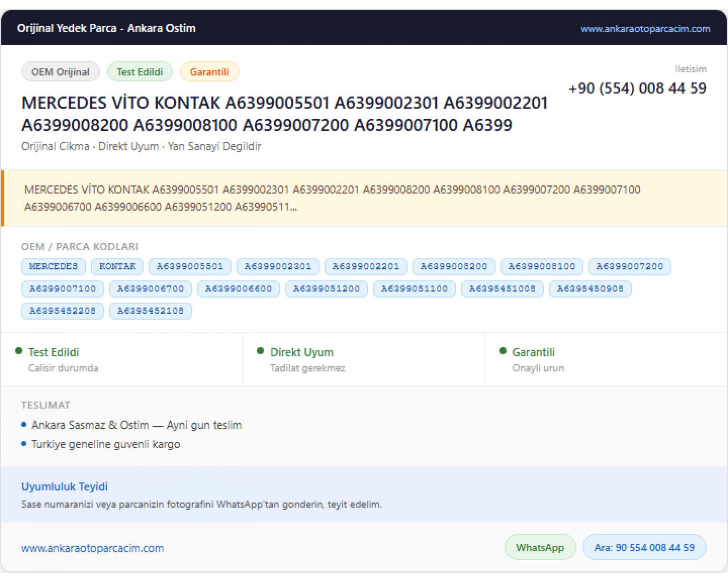Select the A6399007200 code chip
This screenshot has width=728, height=582.
(x=629, y=266)
